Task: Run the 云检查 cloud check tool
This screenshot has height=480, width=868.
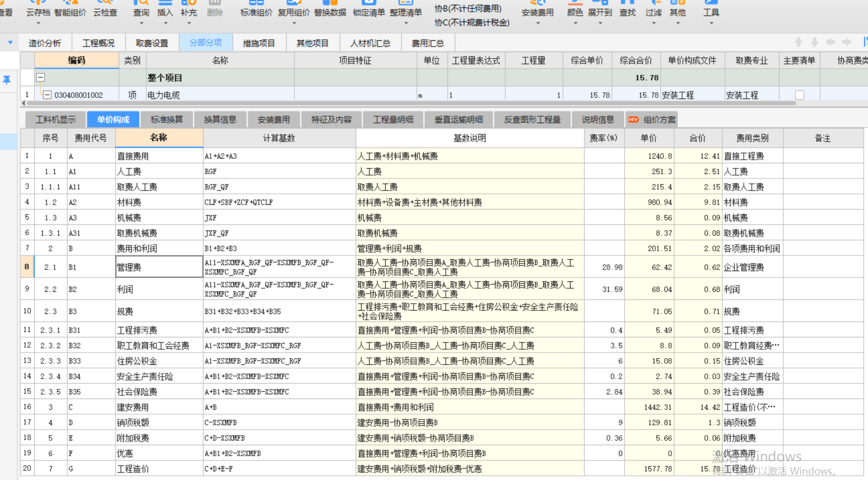Action: pyautogui.click(x=105, y=9)
